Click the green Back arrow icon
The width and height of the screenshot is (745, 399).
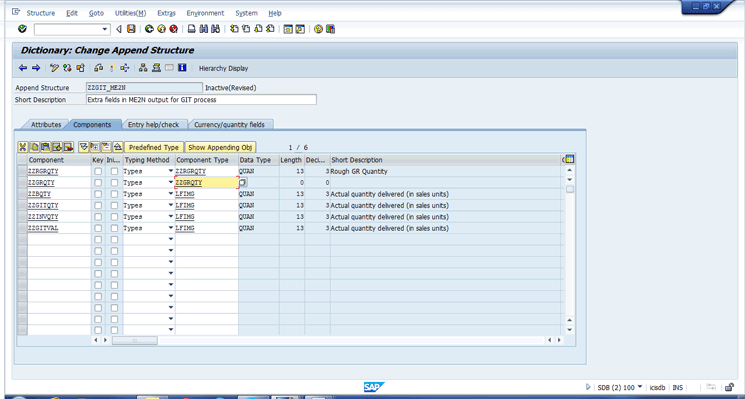149,29
